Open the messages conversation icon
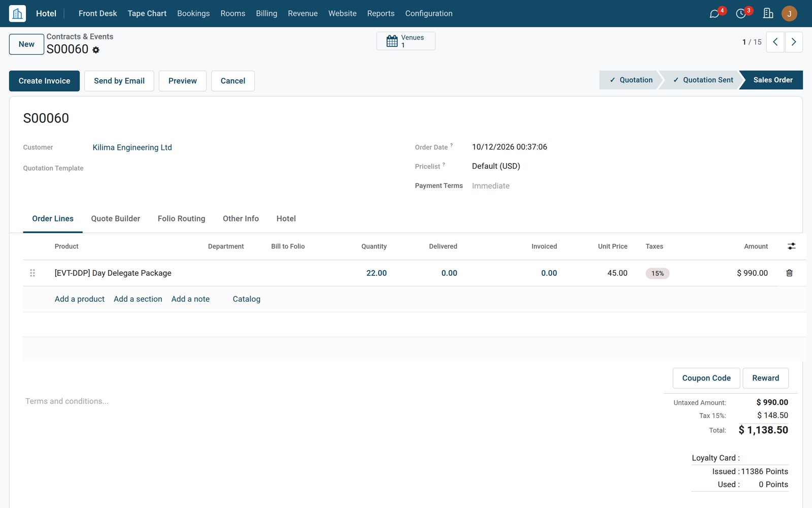Viewport: 812px width, 508px height. [x=715, y=14]
